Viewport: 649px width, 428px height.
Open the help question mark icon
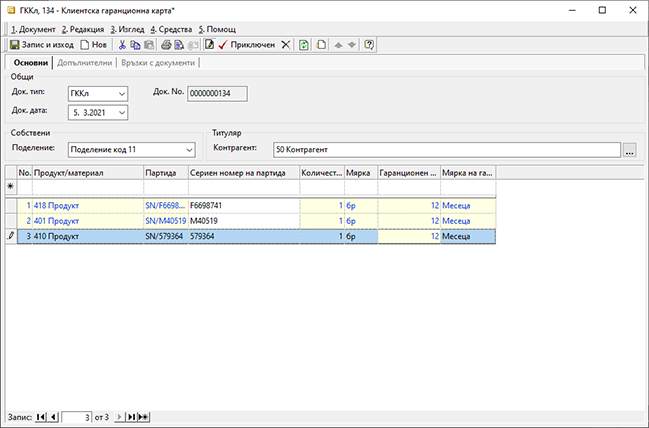pyautogui.click(x=369, y=45)
